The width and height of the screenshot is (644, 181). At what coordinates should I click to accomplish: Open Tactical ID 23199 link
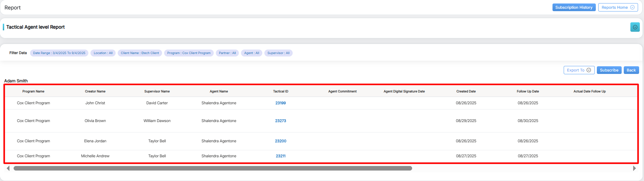[280, 103]
